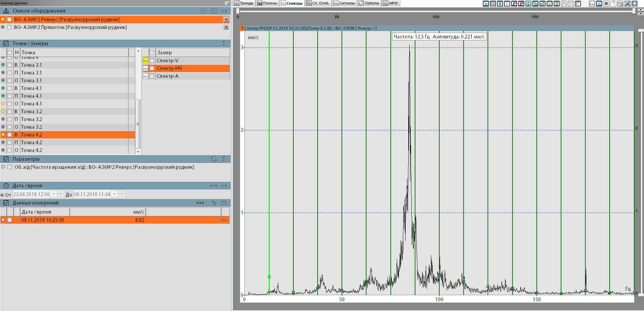Collapse the Дата / время panel arrows
This screenshot has width=644, height=311.
point(224,186)
